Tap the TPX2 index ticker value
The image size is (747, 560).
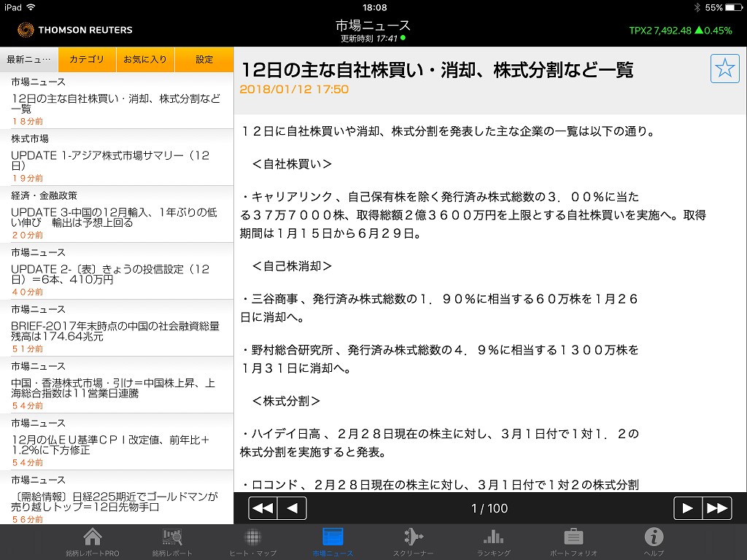(680, 31)
